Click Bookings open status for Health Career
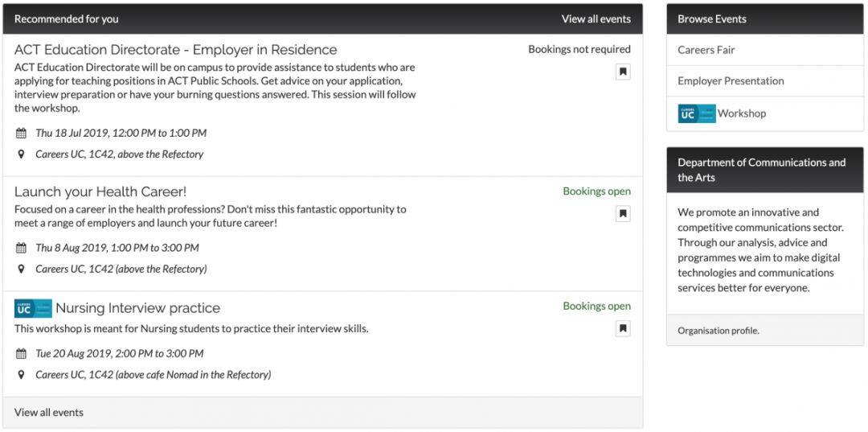Image resolution: width=868 pixels, height=432 pixels. point(596,191)
